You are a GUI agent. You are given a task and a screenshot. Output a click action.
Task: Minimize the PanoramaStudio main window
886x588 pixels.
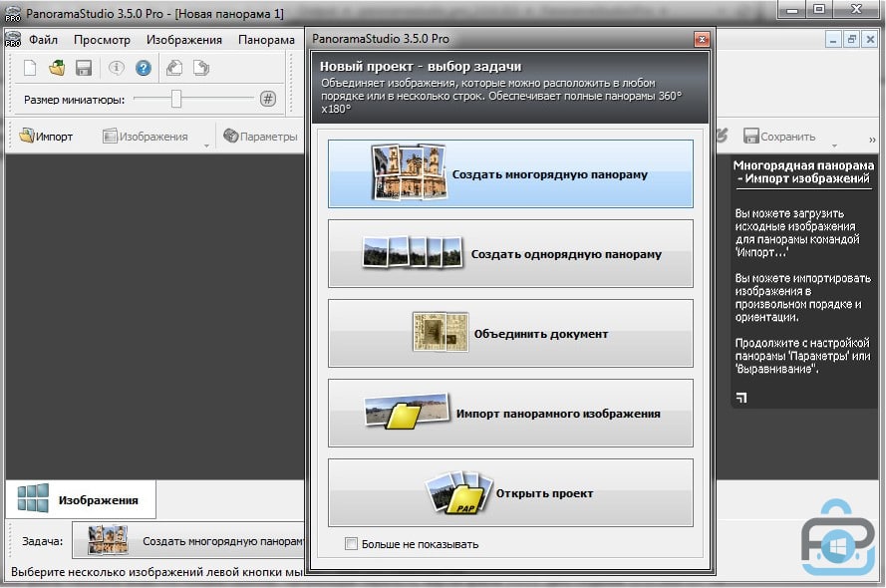(792, 10)
